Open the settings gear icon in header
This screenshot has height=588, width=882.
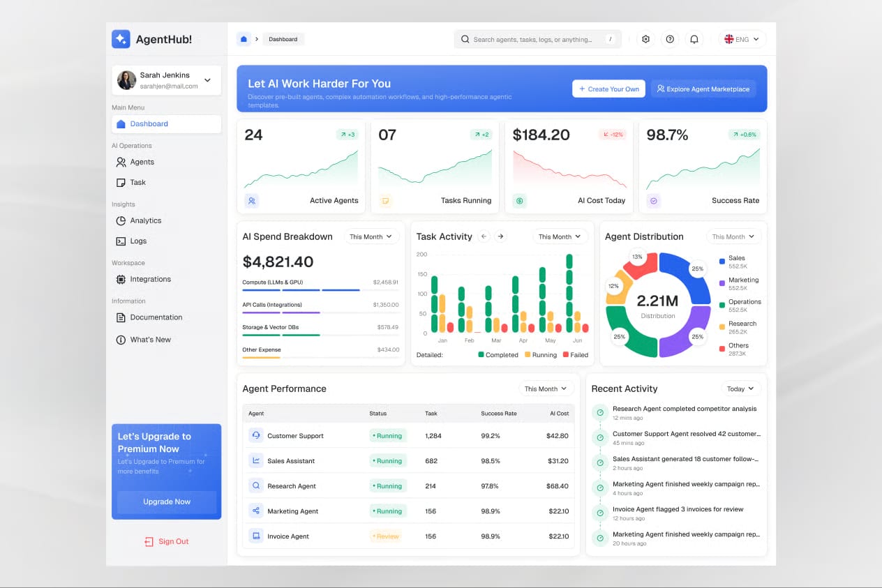[x=645, y=39]
